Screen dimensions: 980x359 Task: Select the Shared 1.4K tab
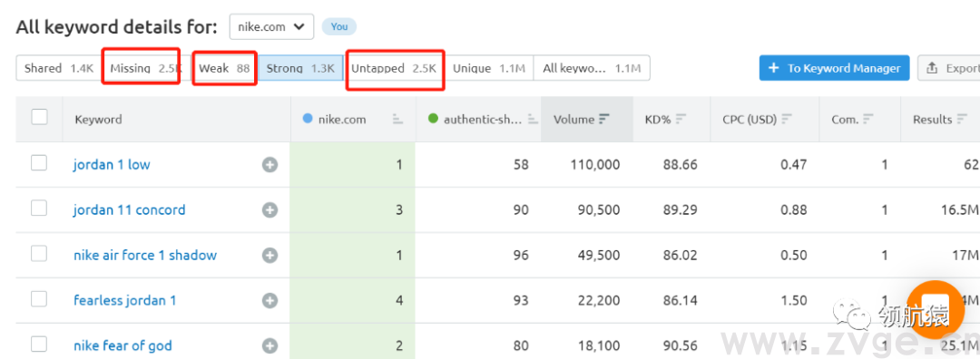point(59,69)
